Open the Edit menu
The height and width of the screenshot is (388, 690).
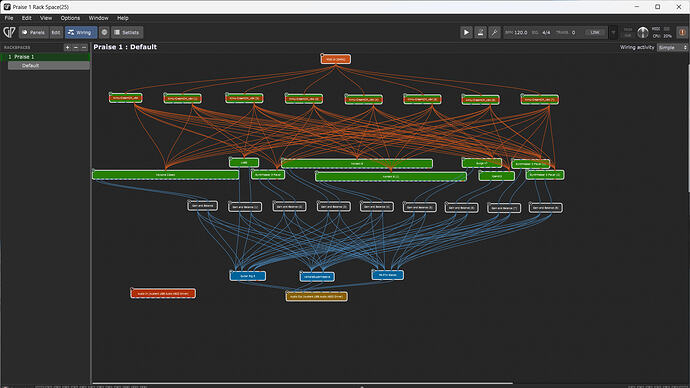[x=27, y=18]
